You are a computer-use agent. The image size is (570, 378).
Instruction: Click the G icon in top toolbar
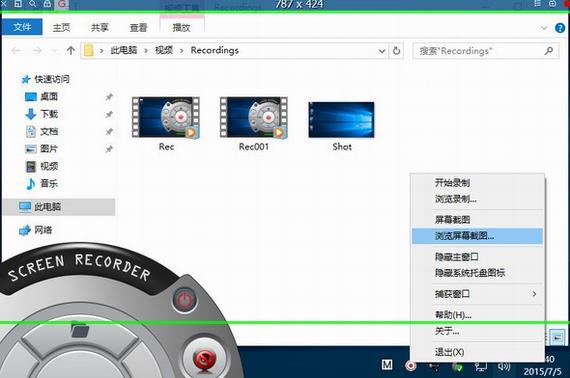click(x=62, y=4)
